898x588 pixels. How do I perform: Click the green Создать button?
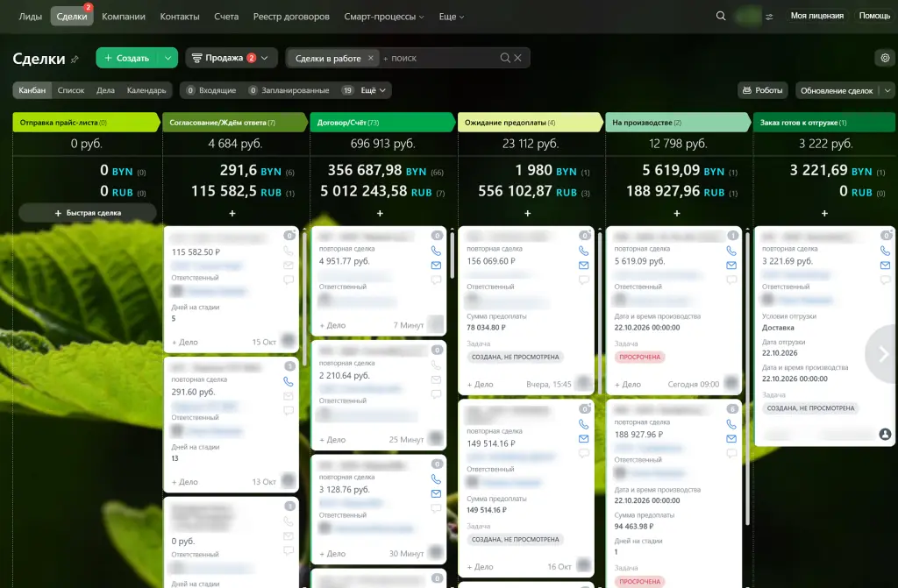click(127, 58)
